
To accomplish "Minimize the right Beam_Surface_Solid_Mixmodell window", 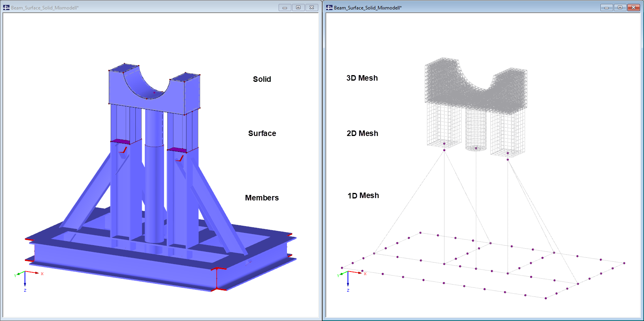I will 606,8.
